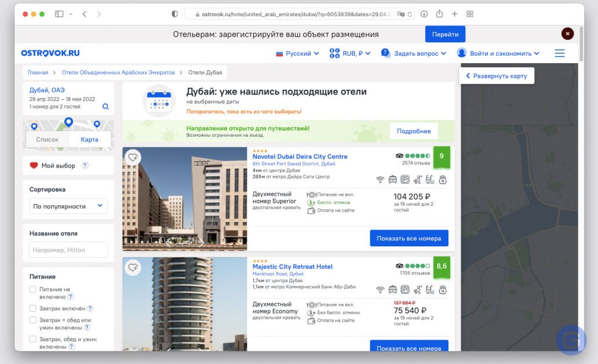Toggle the Safari sidebar icon
The width and height of the screenshot is (598, 364).
pyautogui.click(x=59, y=14)
